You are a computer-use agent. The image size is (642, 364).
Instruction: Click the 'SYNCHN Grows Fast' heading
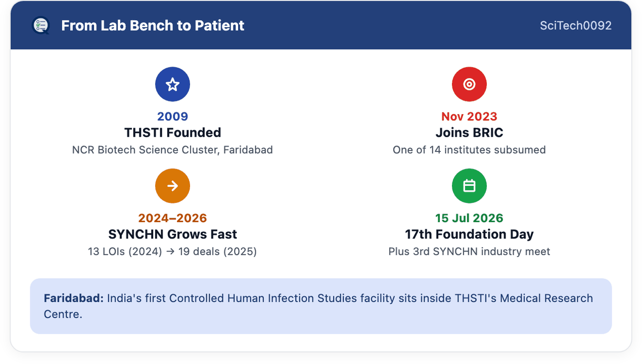pyautogui.click(x=172, y=234)
